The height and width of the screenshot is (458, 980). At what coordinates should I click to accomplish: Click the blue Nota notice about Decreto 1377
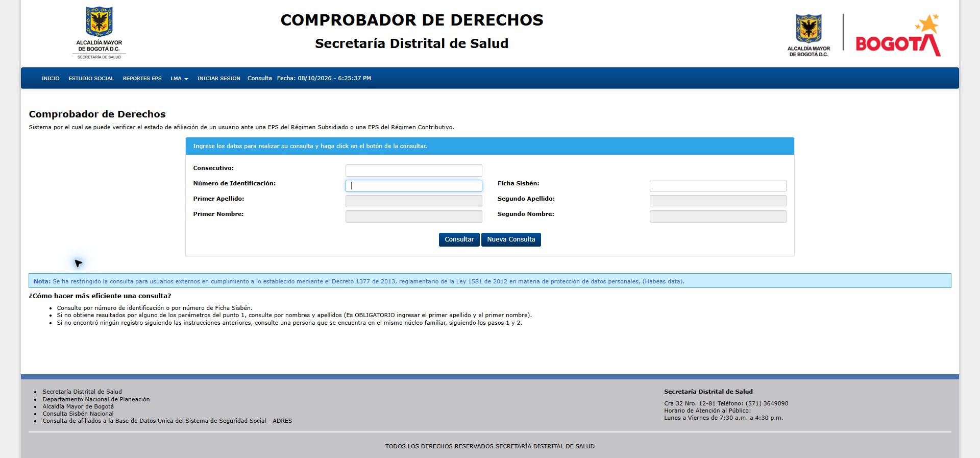click(490, 281)
